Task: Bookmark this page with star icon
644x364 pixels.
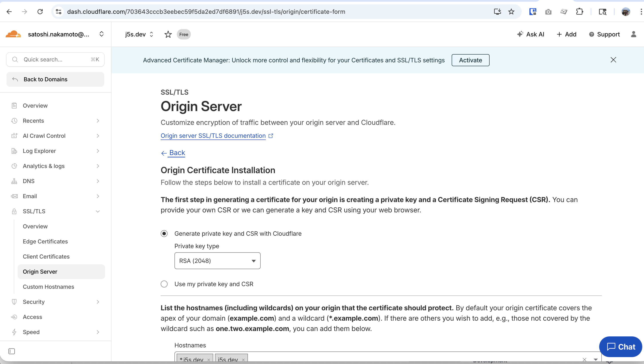Action: click(511, 11)
